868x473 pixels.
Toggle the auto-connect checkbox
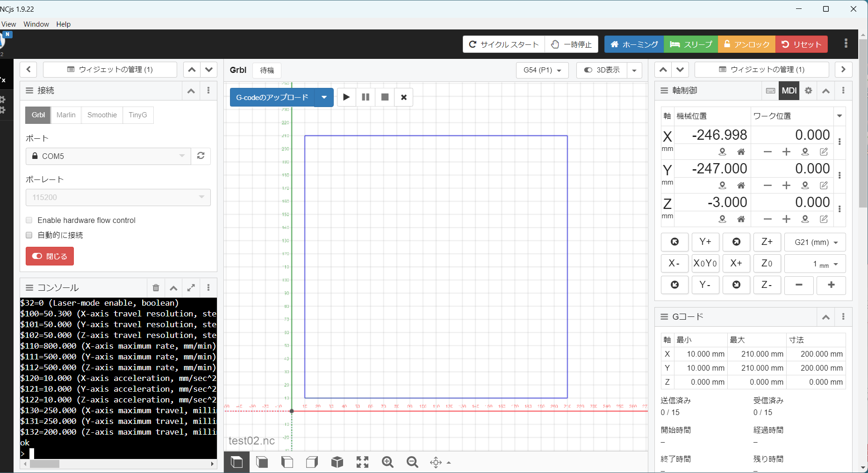(x=29, y=235)
